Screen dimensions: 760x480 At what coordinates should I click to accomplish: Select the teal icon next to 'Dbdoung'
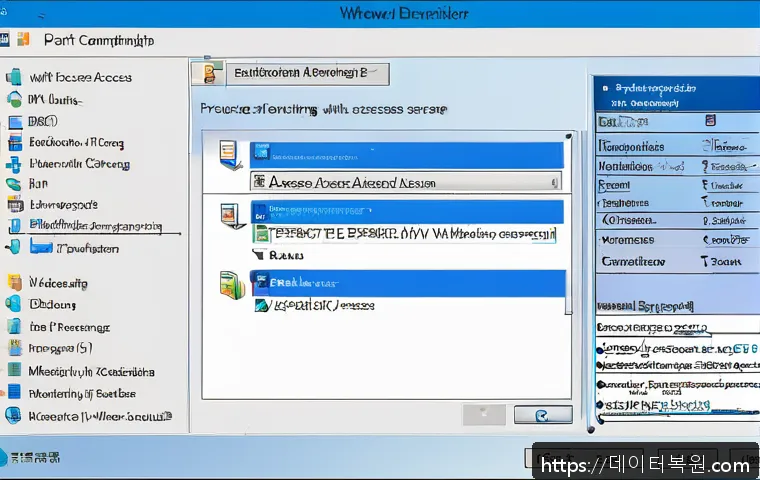13,304
